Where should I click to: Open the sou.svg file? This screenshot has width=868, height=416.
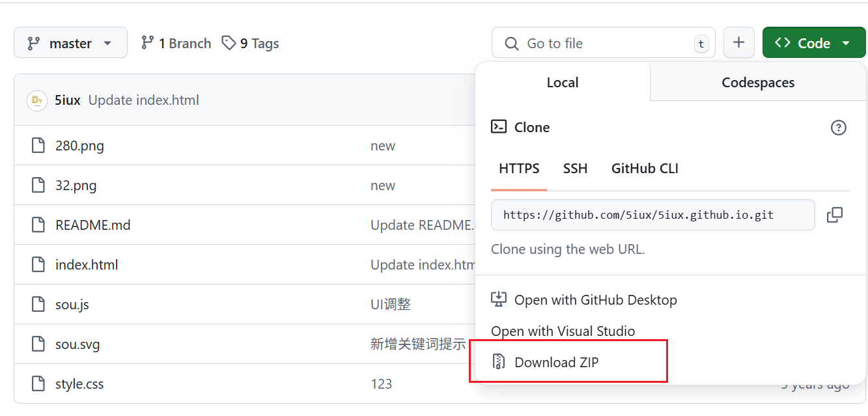(77, 344)
